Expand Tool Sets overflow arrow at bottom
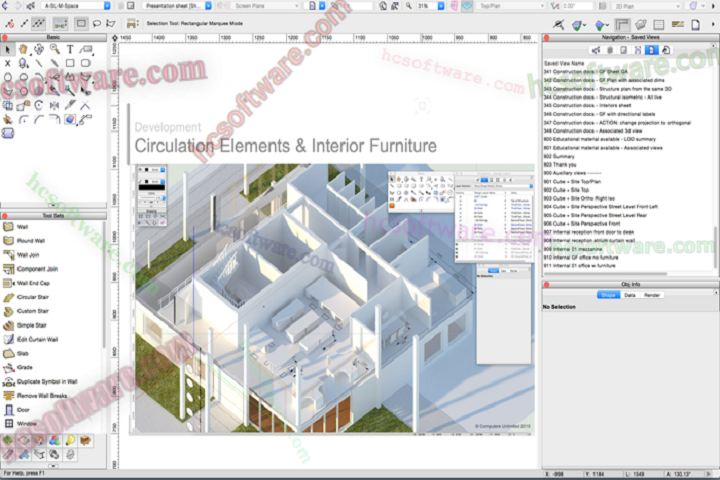The image size is (720, 480). coord(53,465)
